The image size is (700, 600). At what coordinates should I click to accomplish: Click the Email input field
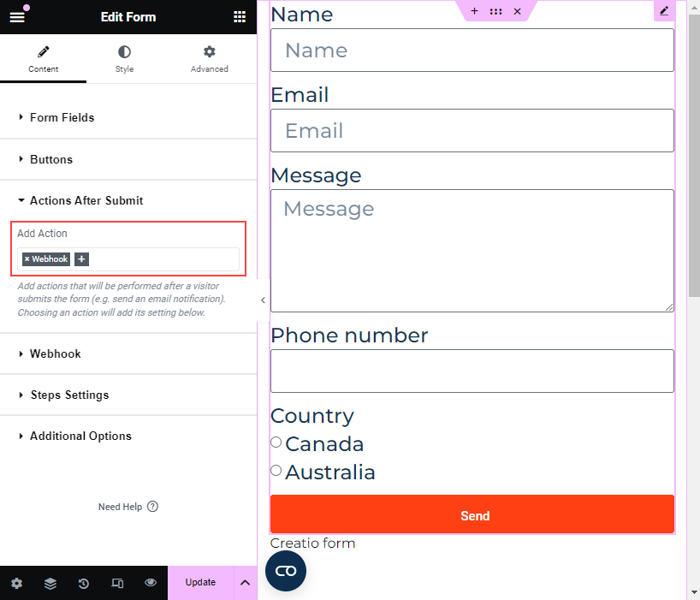pyautogui.click(x=472, y=130)
